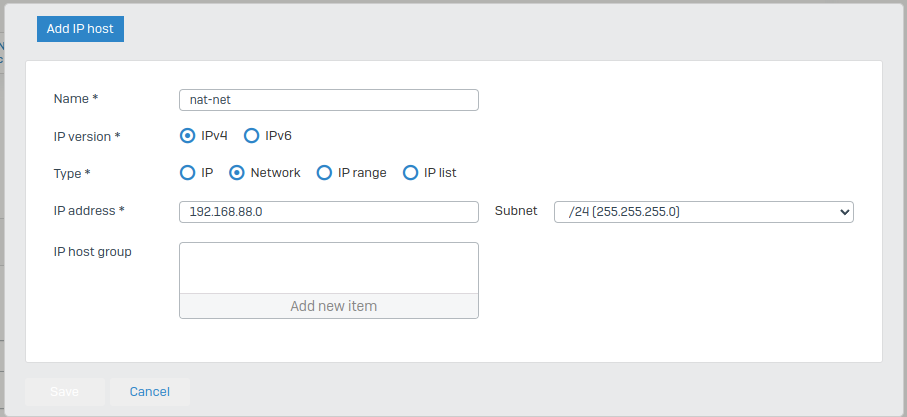Select the IPv6 radio button

[251, 136]
